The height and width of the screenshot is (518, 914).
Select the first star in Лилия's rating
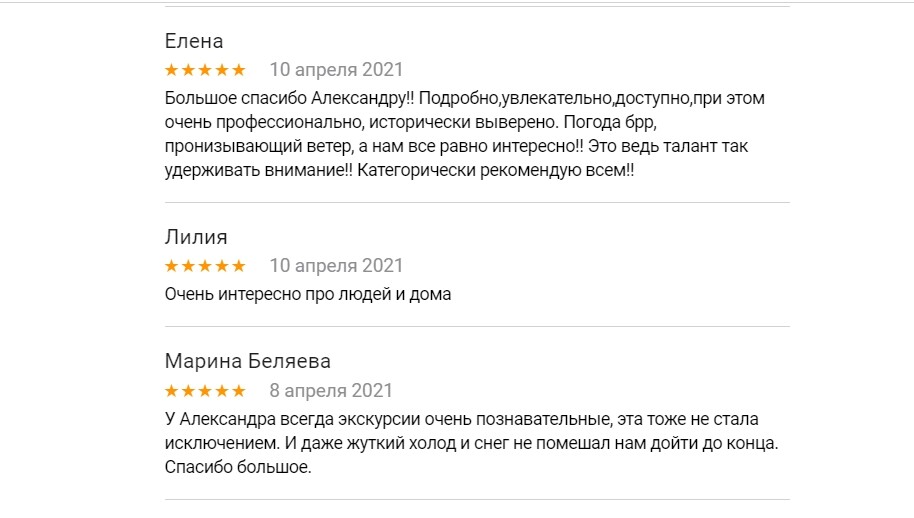tap(171, 266)
